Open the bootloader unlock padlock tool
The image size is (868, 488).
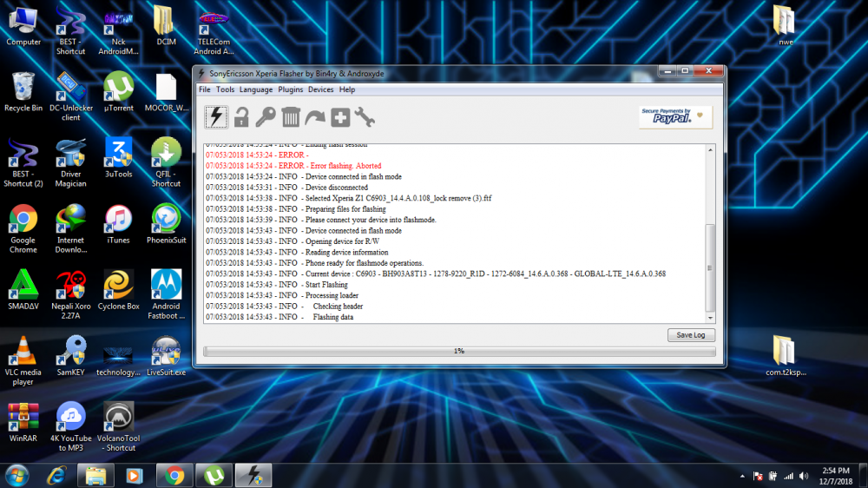coord(241,117)
